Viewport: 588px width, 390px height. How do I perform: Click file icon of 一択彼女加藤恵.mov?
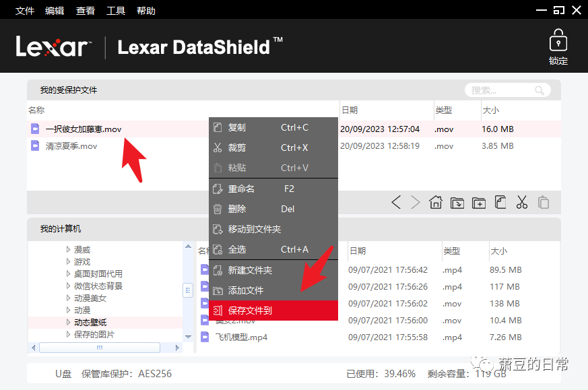click(35, 129)
